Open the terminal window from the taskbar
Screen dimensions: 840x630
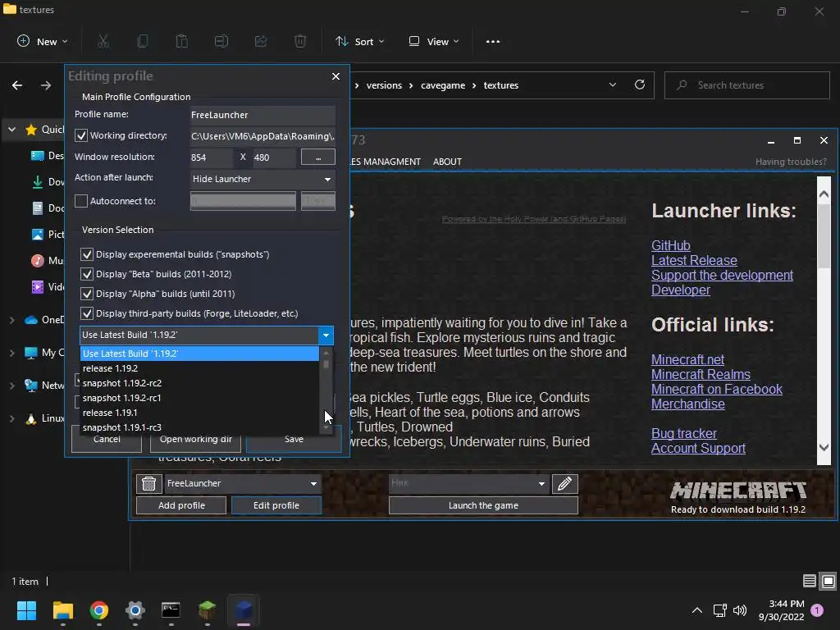pos(171,610)
